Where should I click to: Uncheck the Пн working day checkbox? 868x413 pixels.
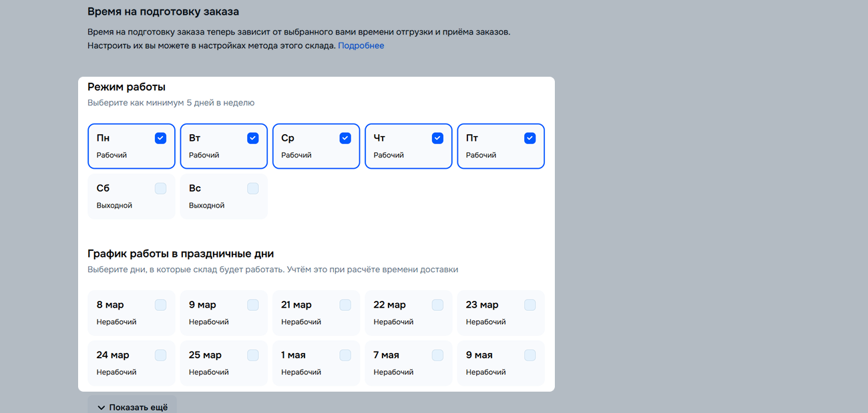[x=160, y=138]
